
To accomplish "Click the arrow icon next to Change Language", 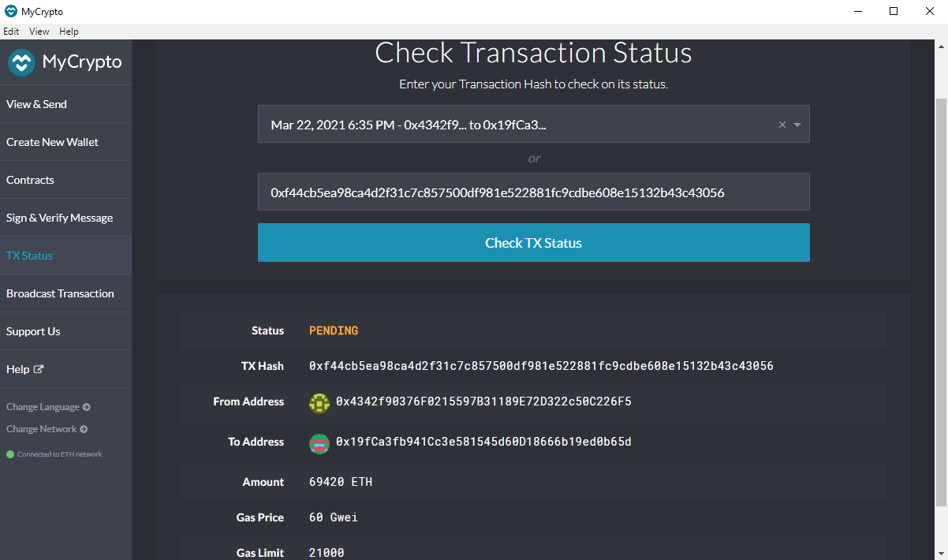I will (x=87, y=407).
